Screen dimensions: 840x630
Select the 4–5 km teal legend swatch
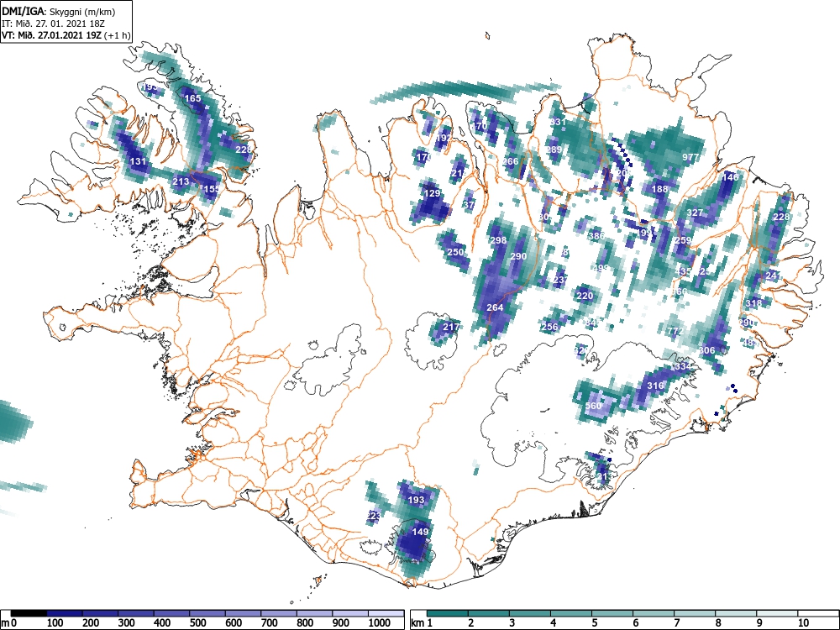coord(571,613)
